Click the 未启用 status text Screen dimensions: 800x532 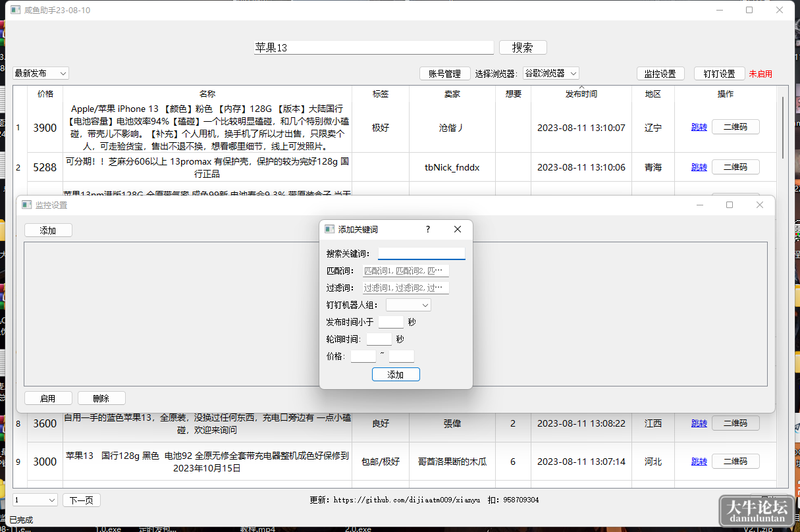point(760,74)
